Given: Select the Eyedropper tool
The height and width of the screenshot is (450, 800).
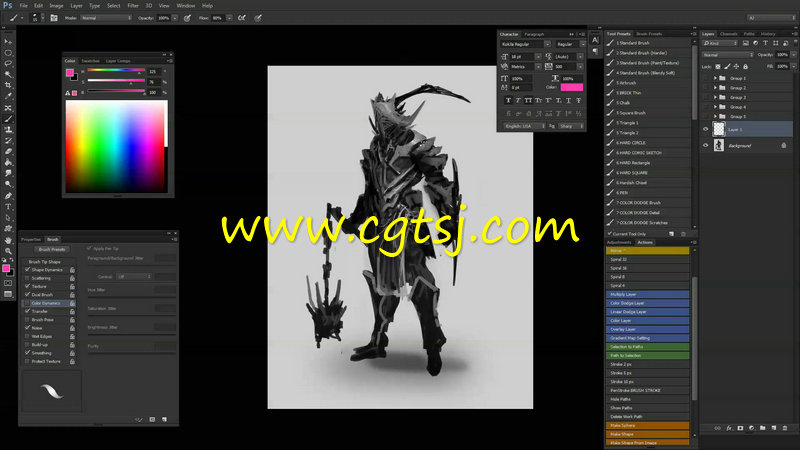Looking at the screenshot, I should [x=8, y=96].
